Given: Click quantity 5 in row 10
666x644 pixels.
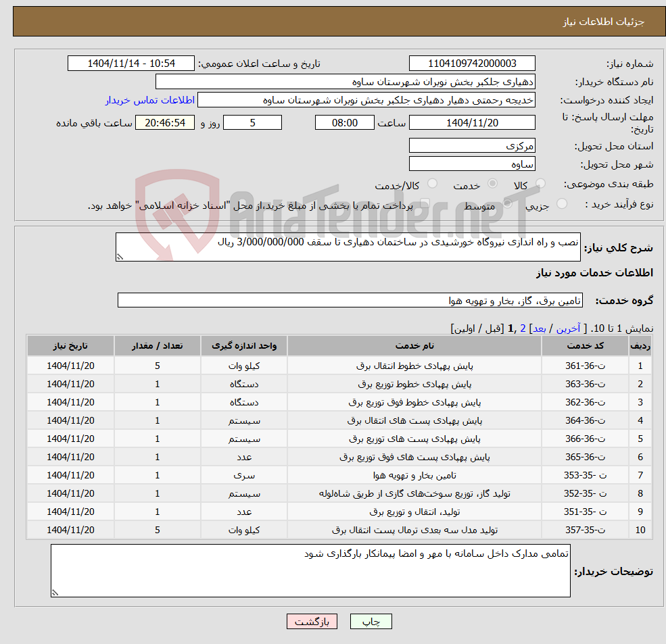Looking at the screenshot, I should click(x=157, y=530).
